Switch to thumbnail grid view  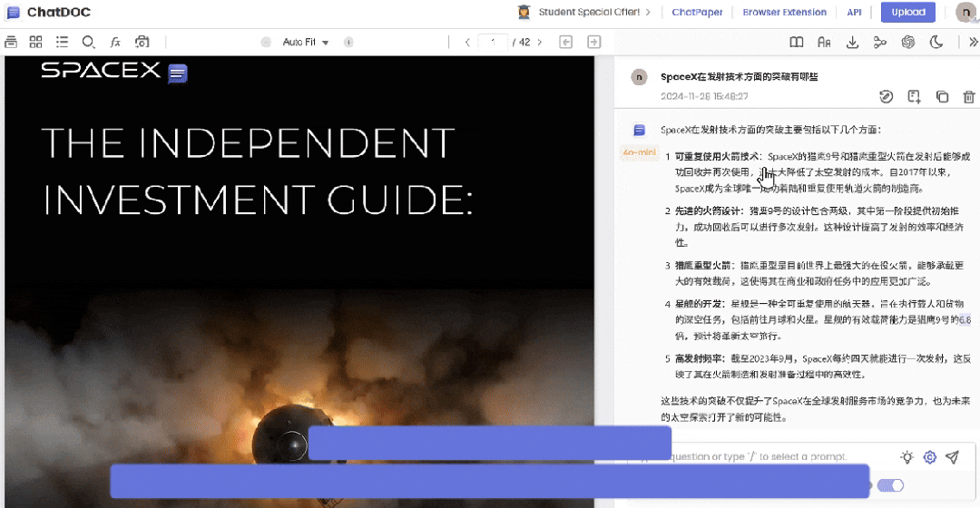pos(35,42)
